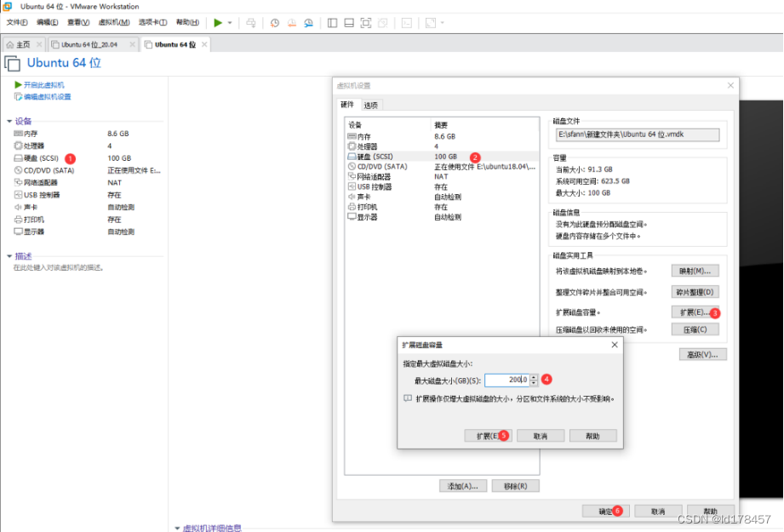Switch to the 选项 tab in settings dialog
784x532 pixels.
click(x=371, y=105)
